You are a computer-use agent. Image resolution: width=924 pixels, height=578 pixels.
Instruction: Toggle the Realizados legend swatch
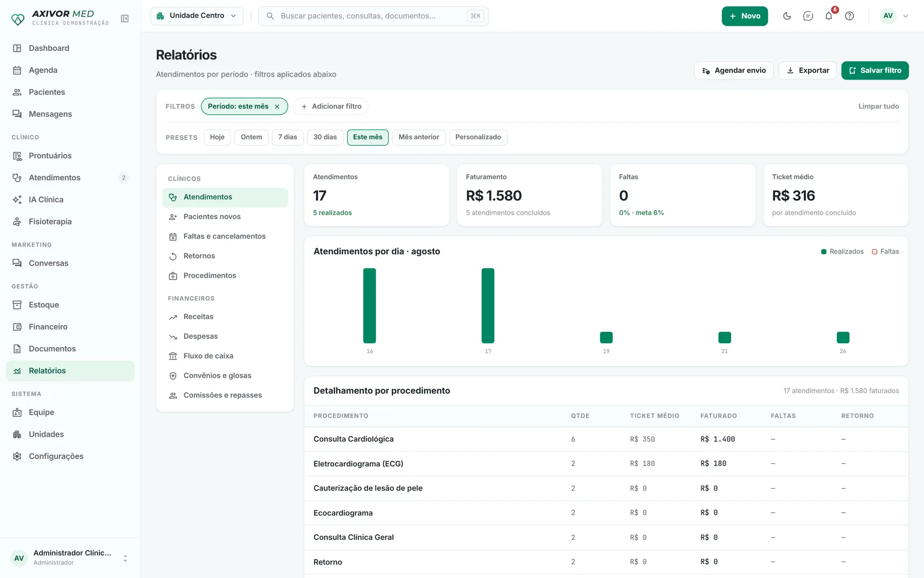click(823, 252)
